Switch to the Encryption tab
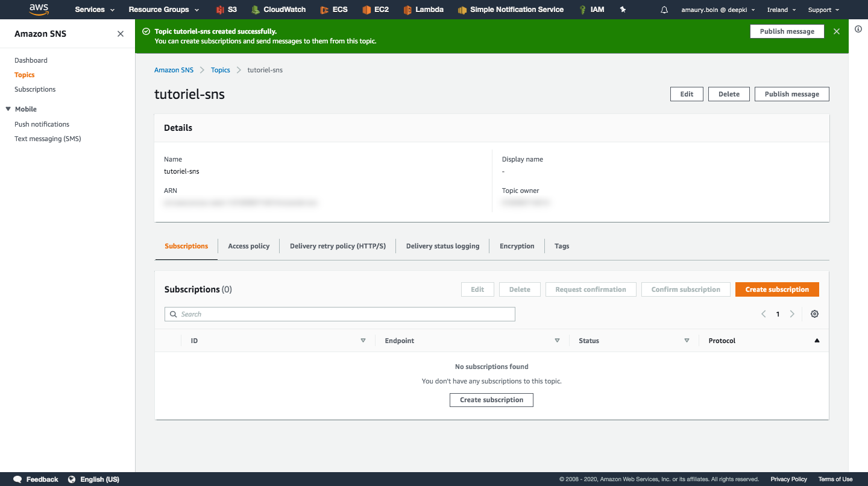Image resolution: width=868 pixels, height=486 pixels. tap(517, 246)
